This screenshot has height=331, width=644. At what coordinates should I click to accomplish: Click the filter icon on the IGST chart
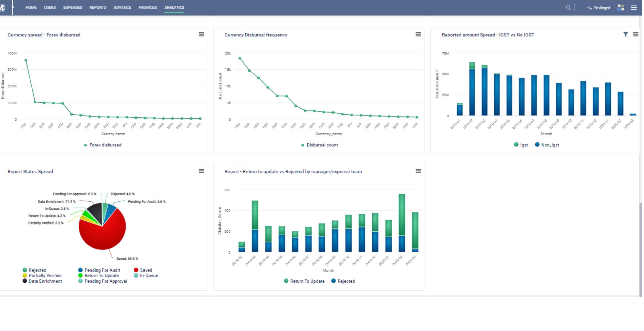click(x=626, y=34)
